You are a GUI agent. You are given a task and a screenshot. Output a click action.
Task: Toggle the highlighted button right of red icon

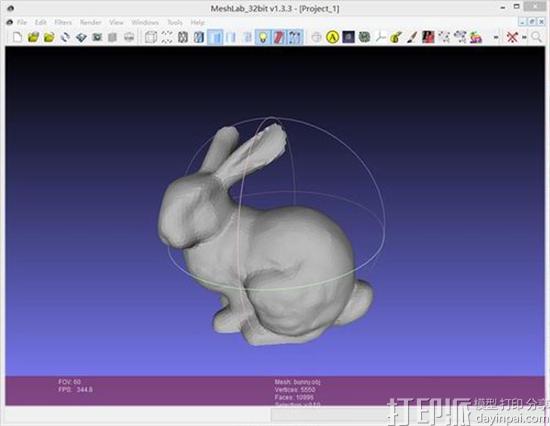point(295,37)
